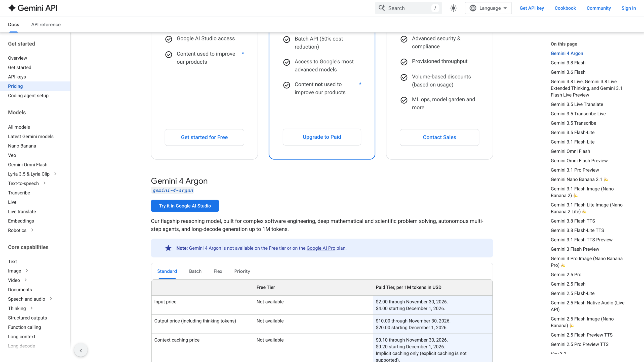Focus the Search input field
Image resolution: width=644 pixels, height=362 pixels.
pyautogui.click(x=408, y=8)
